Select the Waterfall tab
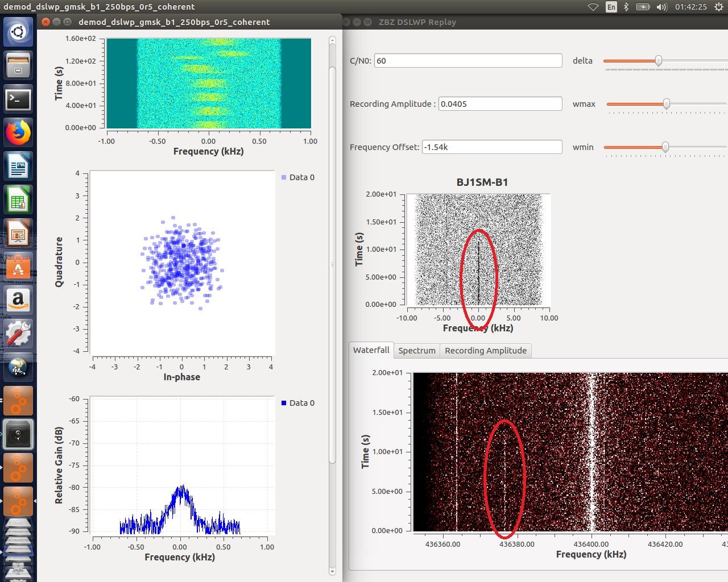Screen dimensions: 728x582 pos(371,350)
